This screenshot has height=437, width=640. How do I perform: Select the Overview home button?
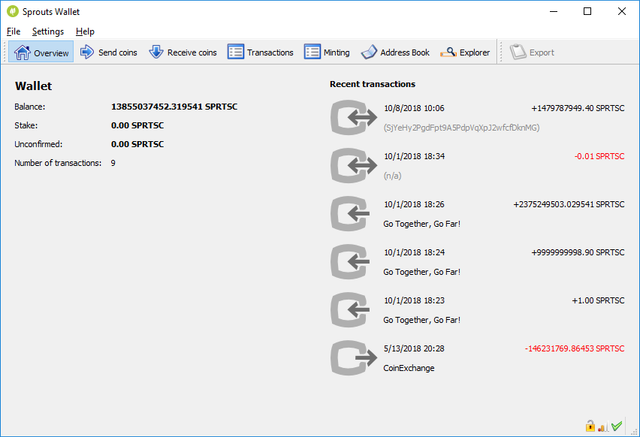click(41, 52)
